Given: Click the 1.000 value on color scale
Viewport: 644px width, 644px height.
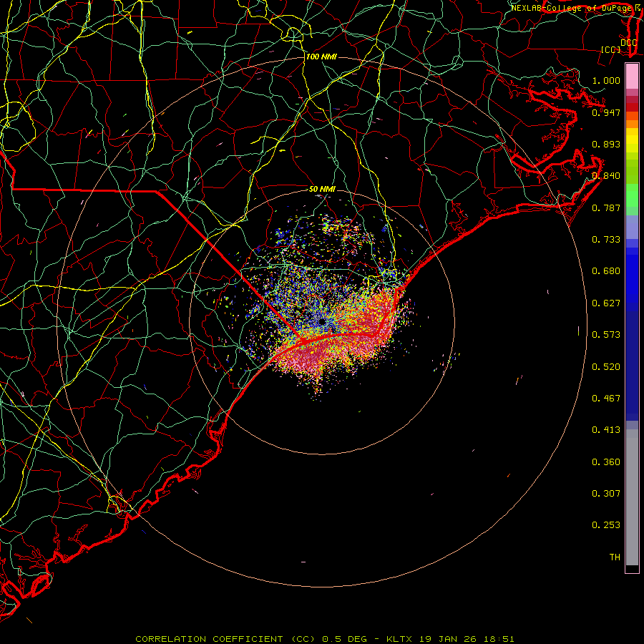Looking at the screenshot, I should 606,80.
